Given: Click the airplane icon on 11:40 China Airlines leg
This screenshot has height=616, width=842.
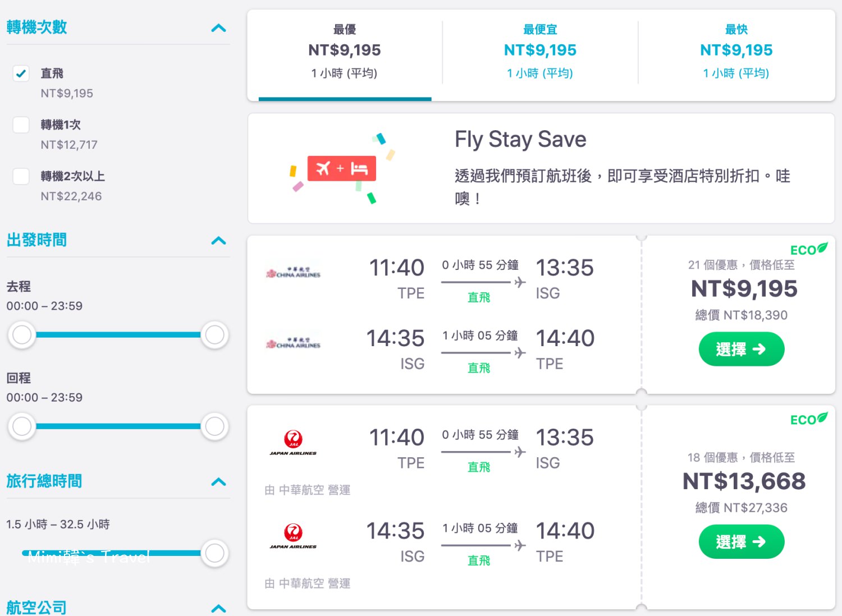Looking at the screenshot, I should [520, 282].
